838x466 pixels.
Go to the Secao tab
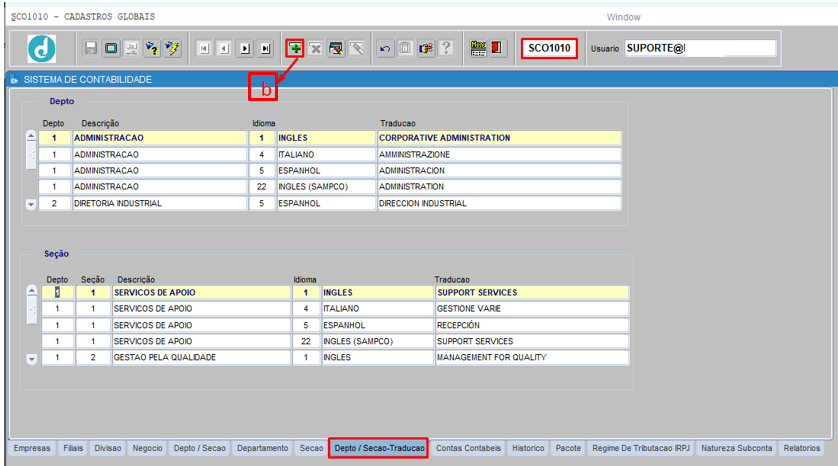pos(311,448)
